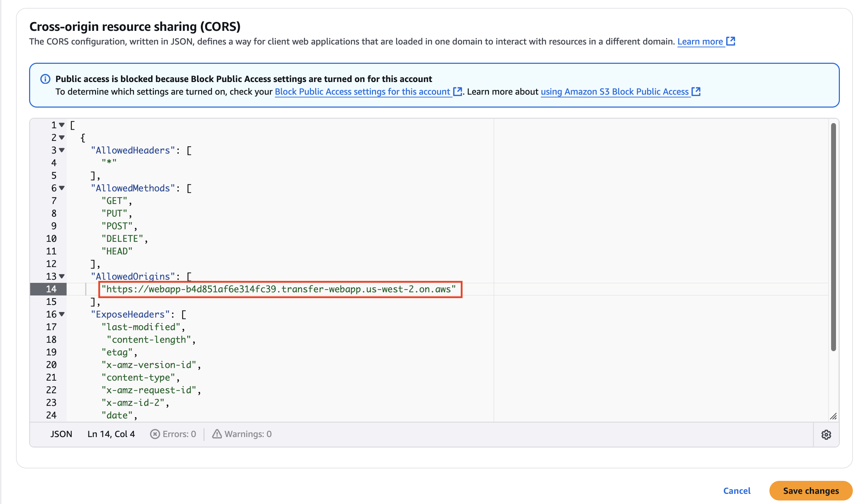Open Block Public Access settings for this account

coord(362,91)
